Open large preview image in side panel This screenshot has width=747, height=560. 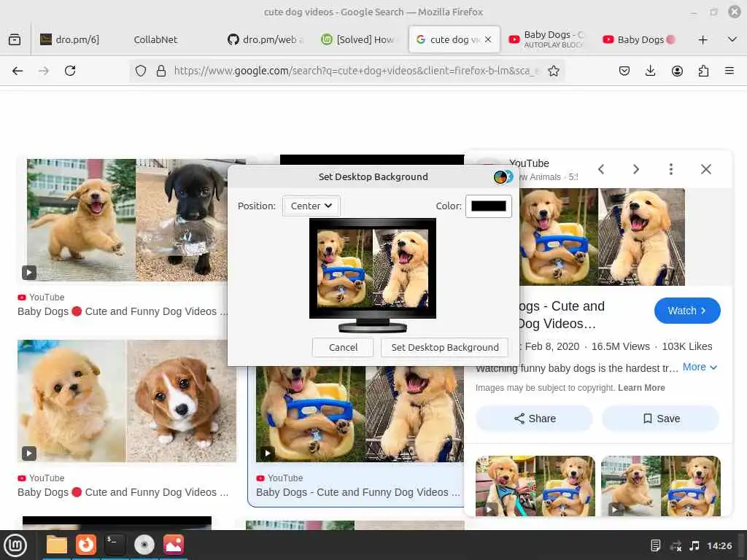coord(602,237)
